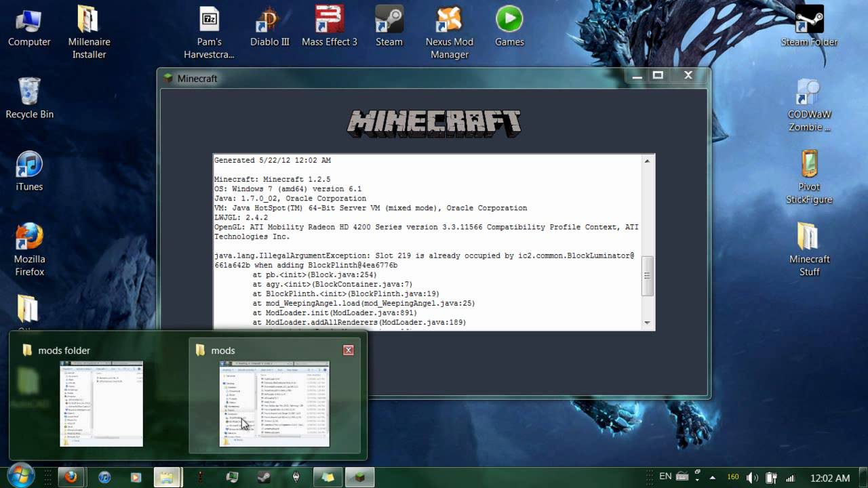Click the 'Generated 5/22/12 12:02 AM' line
Screen dimensions: 868x488
coord(273,161)
